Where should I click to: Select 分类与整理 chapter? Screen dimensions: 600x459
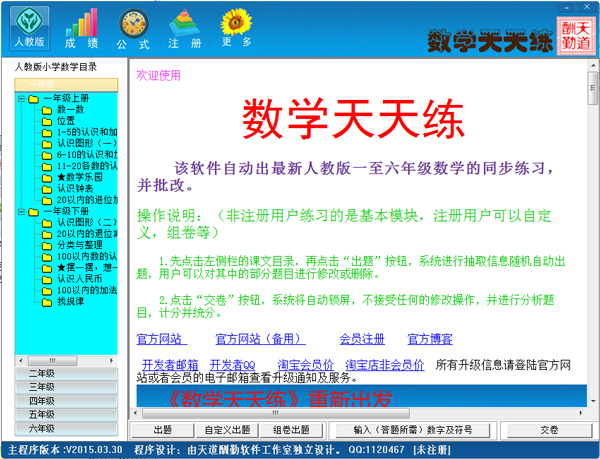[x=80, y=246]
